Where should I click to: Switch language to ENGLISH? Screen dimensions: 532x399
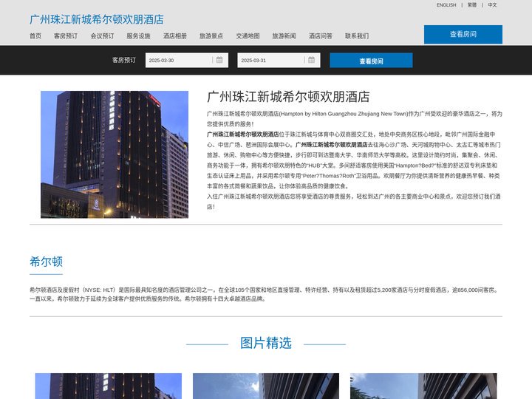[446, 5]
